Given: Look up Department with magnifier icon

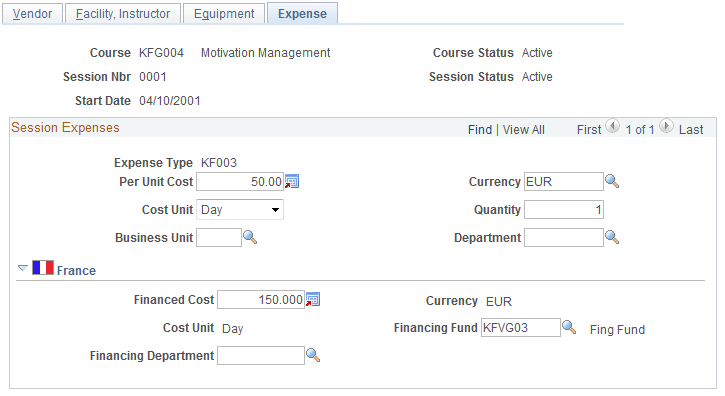Looking at the screenshot, I should tap(612, 237).
